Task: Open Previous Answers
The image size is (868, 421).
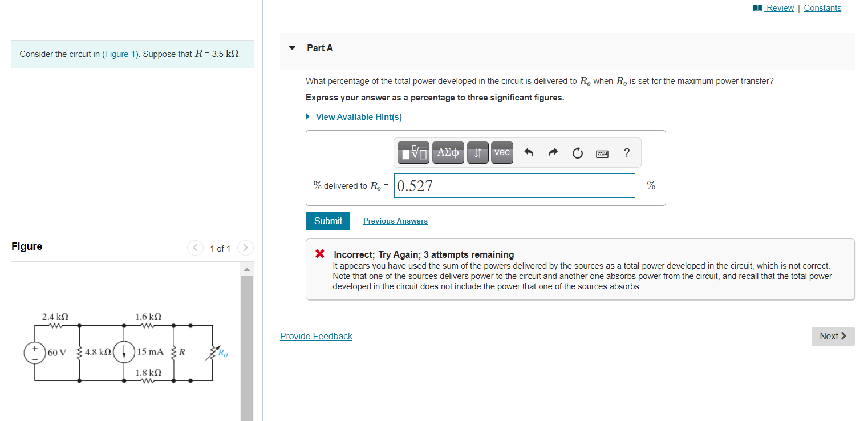Action: tap(395, 221)
